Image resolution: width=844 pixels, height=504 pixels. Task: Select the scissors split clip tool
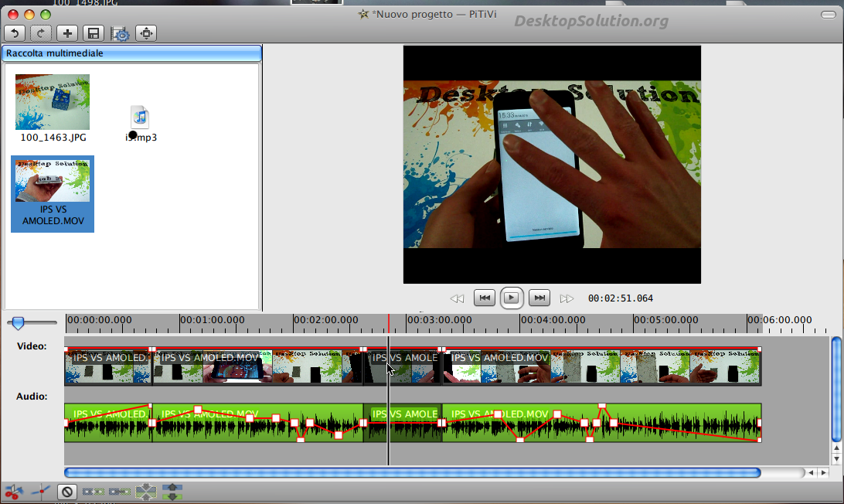(14, 492)
